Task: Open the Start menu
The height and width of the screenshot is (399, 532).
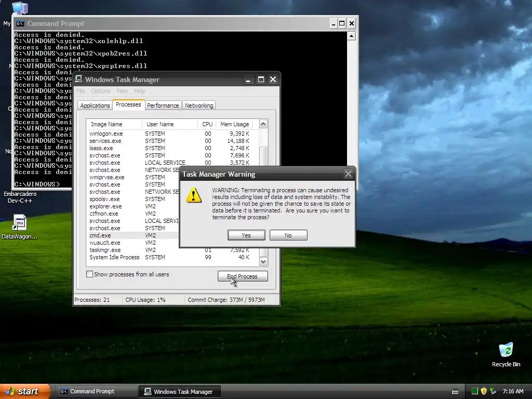Action: point(25,391)
